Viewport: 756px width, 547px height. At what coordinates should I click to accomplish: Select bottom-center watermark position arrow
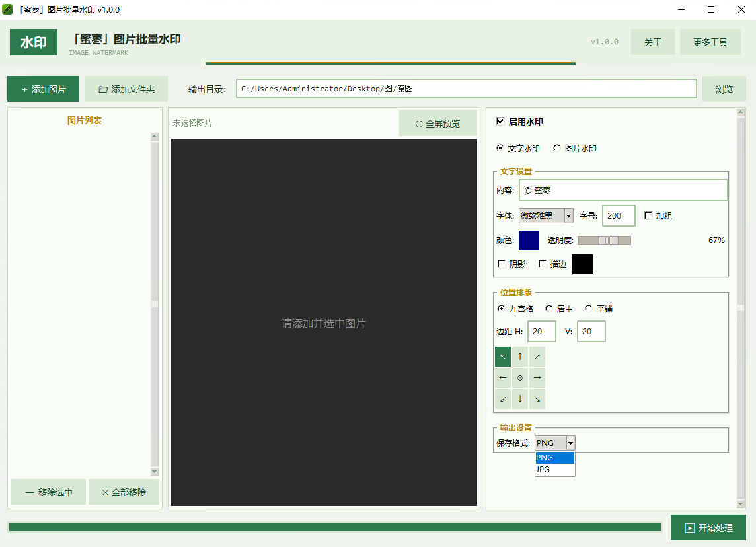coord(519,399)
